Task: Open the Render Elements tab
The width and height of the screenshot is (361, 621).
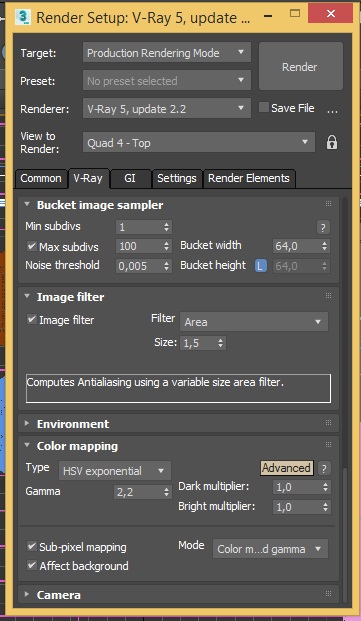Action: [249, 179]
